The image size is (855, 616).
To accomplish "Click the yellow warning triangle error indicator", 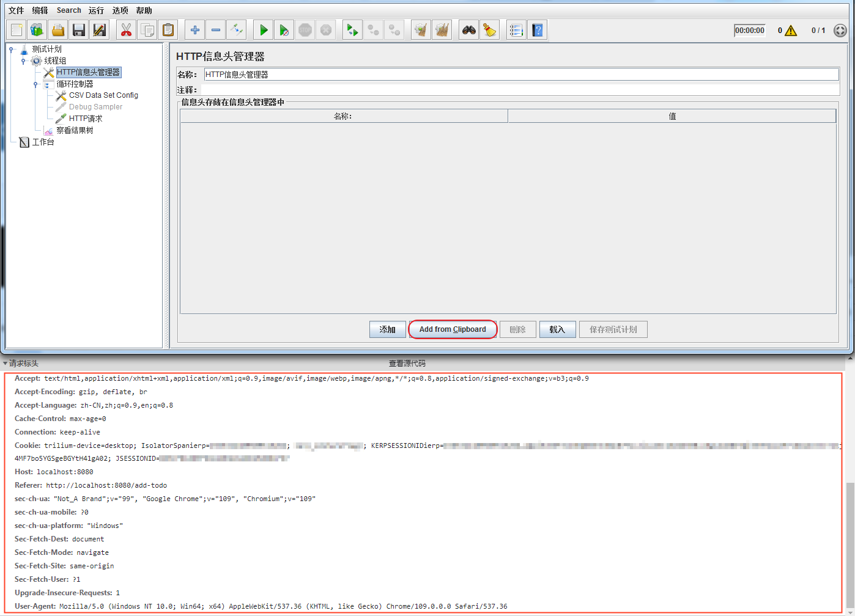I will click(791, 31).
